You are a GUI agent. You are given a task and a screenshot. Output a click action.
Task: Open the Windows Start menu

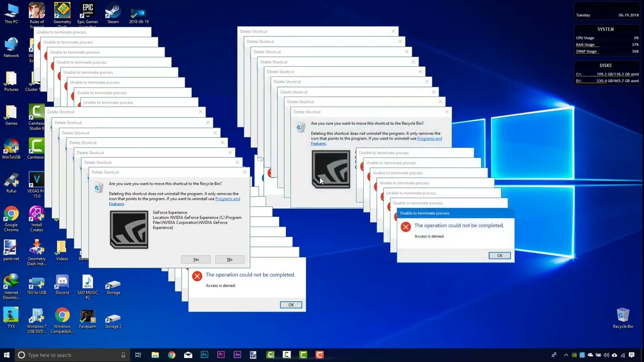pos(7,355)
